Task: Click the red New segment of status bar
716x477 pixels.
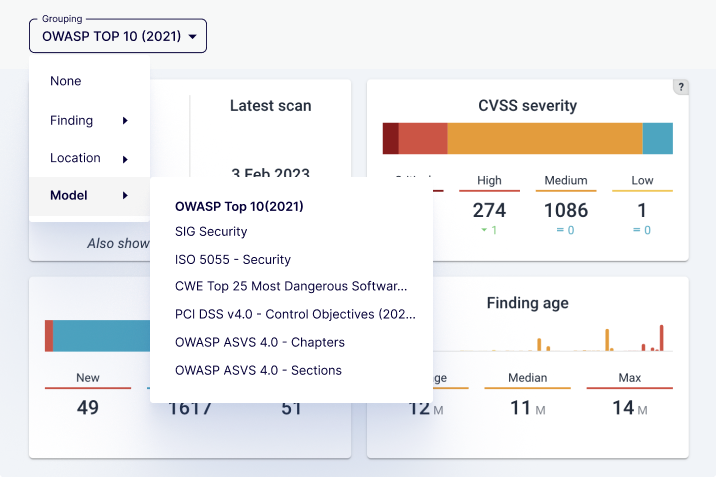Action: pyautogui.click(x=49, y=336)
